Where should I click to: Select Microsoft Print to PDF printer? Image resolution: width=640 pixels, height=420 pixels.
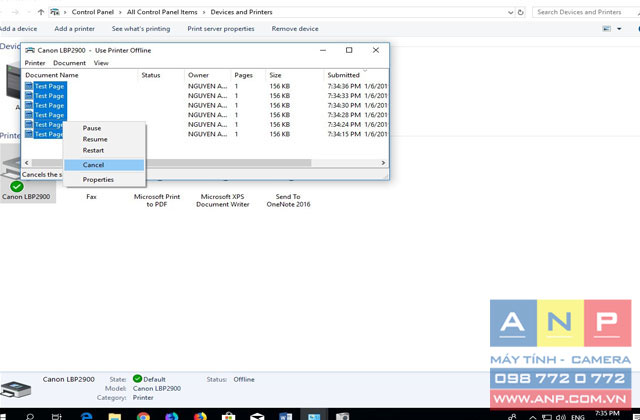tap(157, 200)
